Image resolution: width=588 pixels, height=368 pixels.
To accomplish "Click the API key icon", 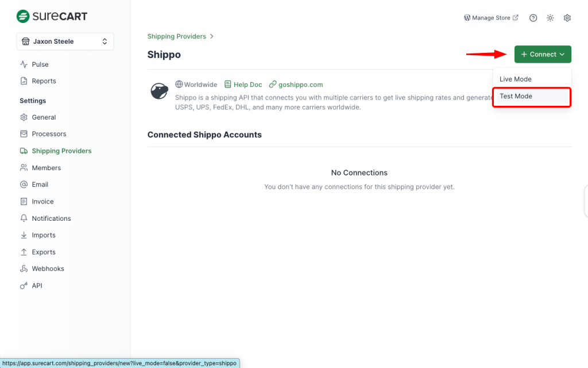I will (x=24, y=285).
